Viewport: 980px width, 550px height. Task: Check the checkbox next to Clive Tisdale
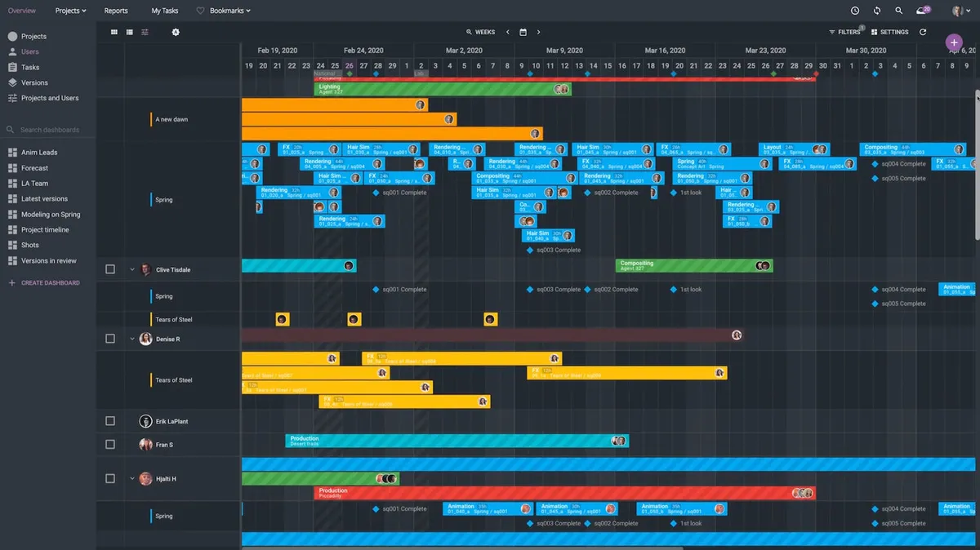coord(110,268)
